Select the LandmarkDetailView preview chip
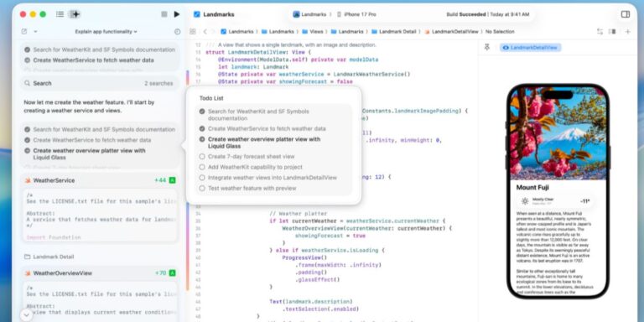This screenshot has height=322, width=644. tap(530, 48)
